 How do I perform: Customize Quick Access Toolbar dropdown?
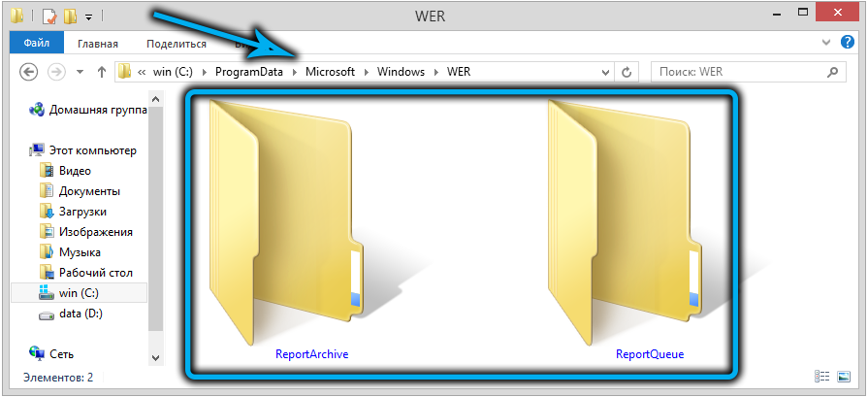click(89, 17)
